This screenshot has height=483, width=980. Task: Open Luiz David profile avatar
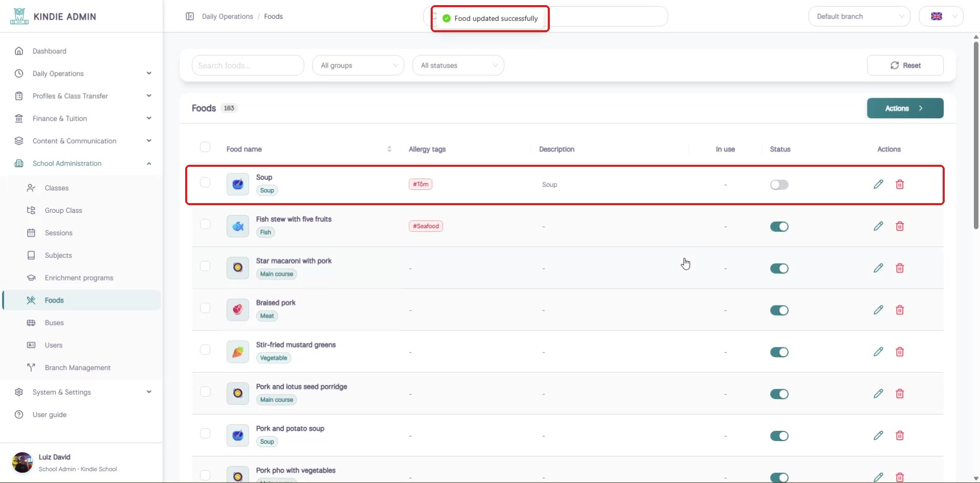click(x=23, y=463)
